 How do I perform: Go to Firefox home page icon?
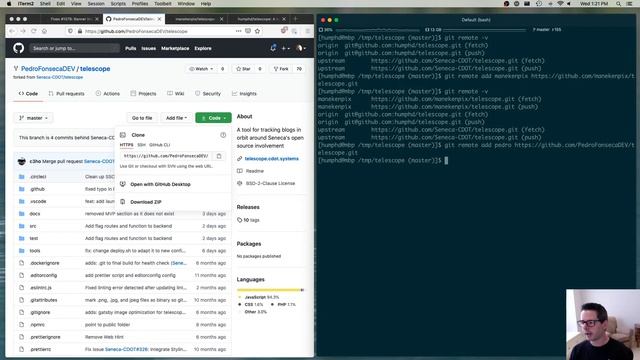click(x=44, y=31)
